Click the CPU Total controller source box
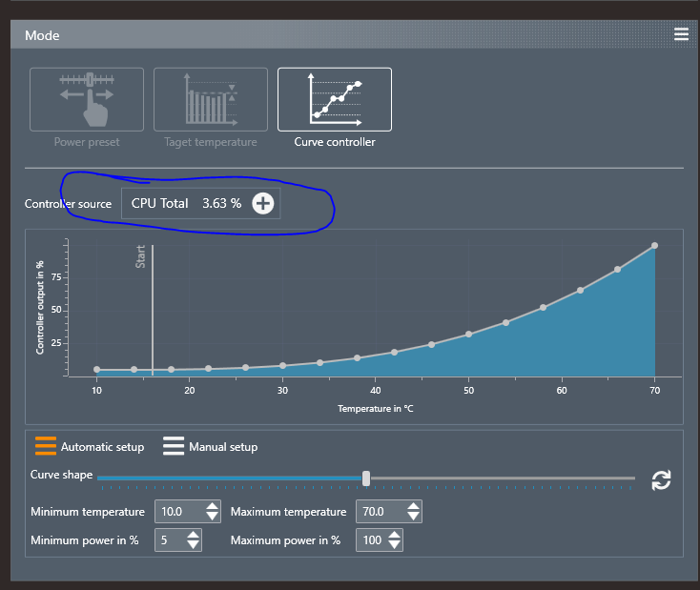Image resolution: width=700 pixels, height=590 pixels. point(186,203)
